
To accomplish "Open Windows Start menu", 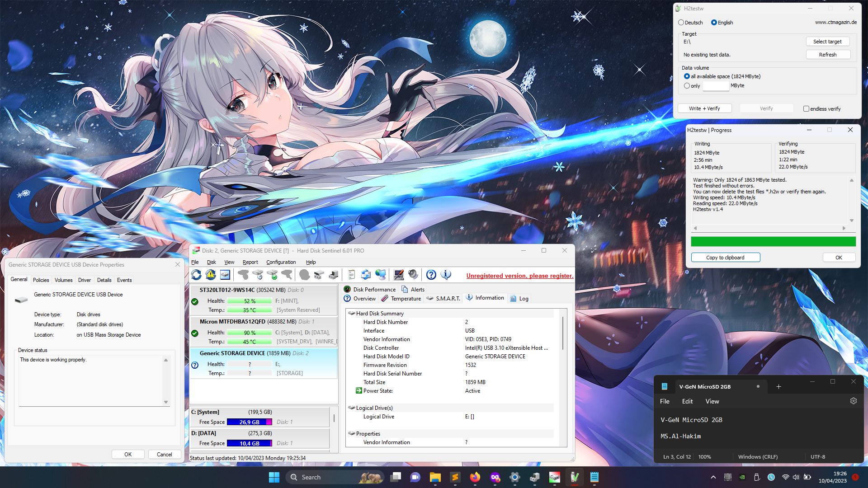I will pos(274,477).
